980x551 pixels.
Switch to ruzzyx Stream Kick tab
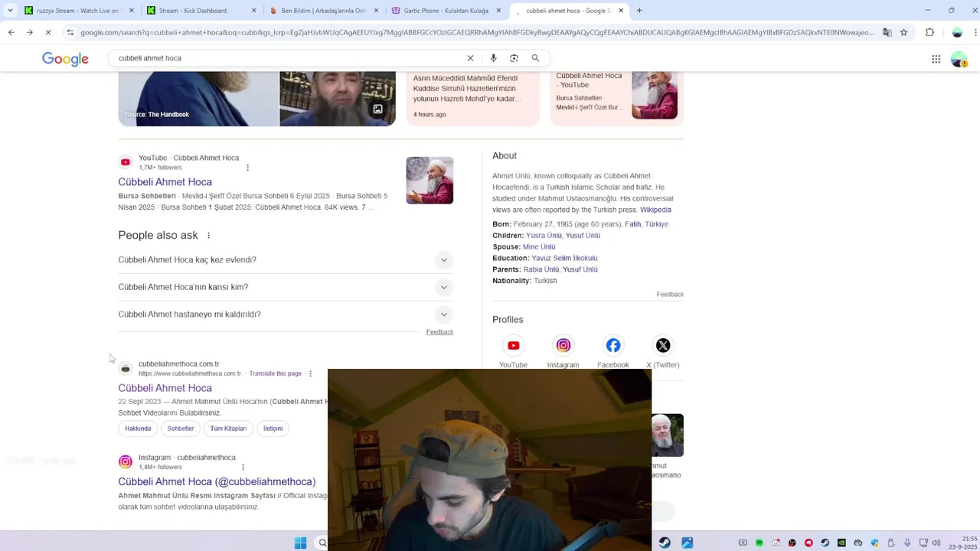(79, 11)
